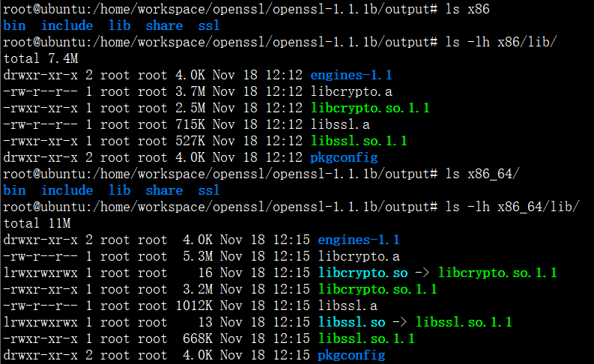The image size is (594, 364).
Task: Select 'ssl' directory in x86_64 listing
Action: pos(209,190)
